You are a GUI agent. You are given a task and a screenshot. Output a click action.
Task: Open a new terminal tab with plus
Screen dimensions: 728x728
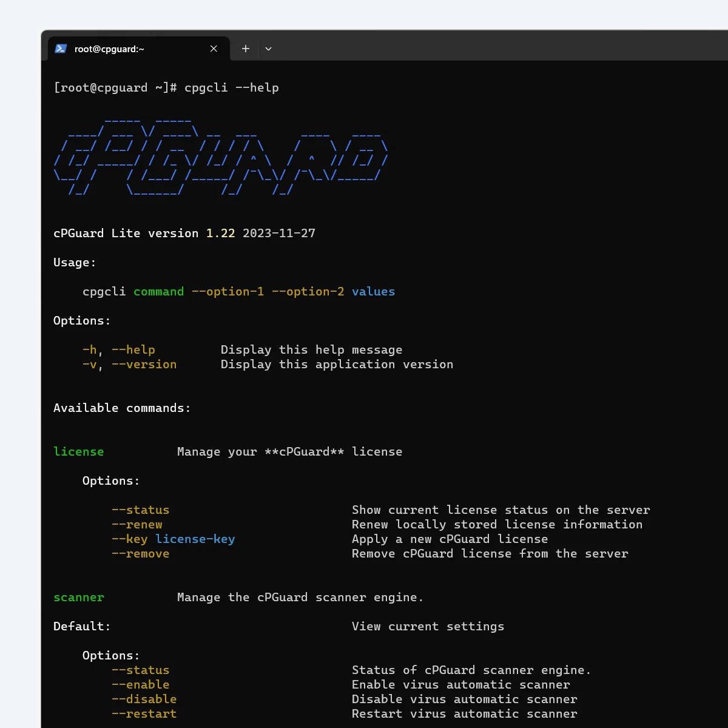pyautogui.click(x=245, y=49)
